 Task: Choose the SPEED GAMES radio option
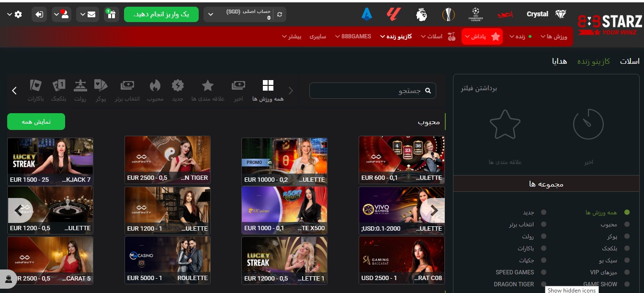[543, 272]
